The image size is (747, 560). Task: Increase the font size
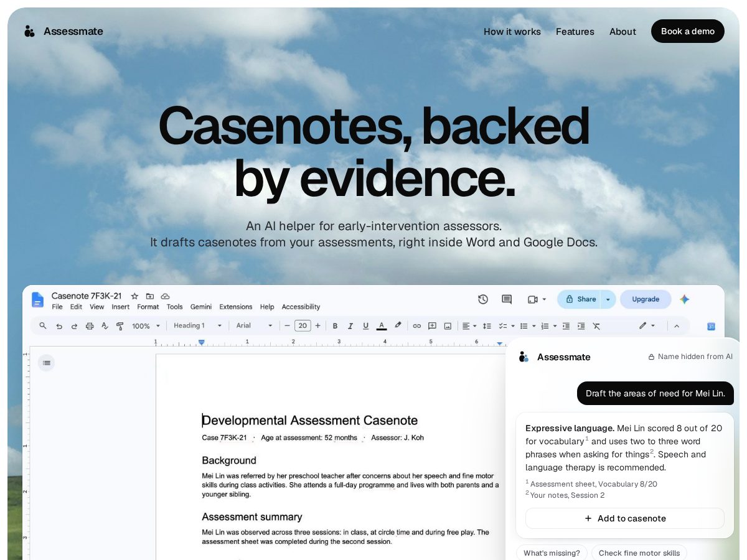click(x=317, y=325)
